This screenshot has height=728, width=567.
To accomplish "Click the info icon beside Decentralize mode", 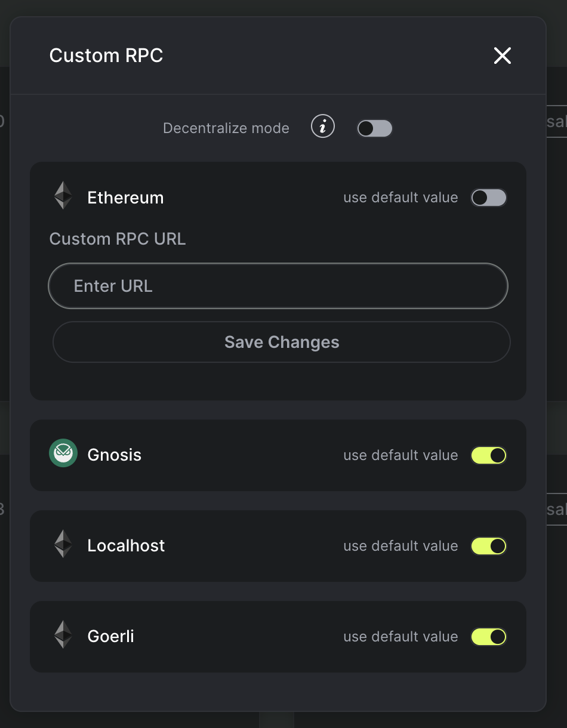I will click(x=322, y=127).
